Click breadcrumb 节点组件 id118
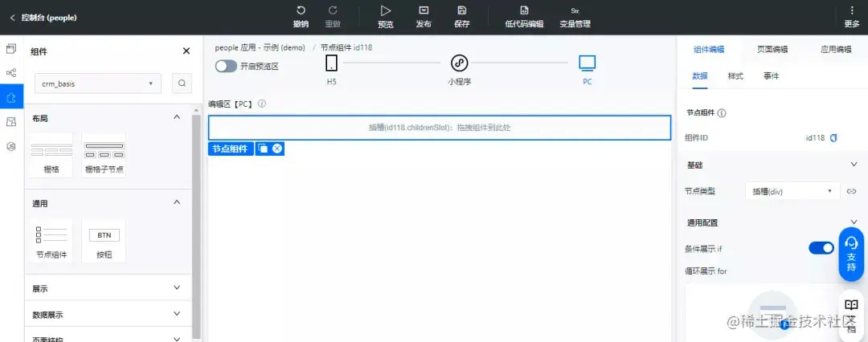Viewport: 868px width, 342px height. (346, 47)
